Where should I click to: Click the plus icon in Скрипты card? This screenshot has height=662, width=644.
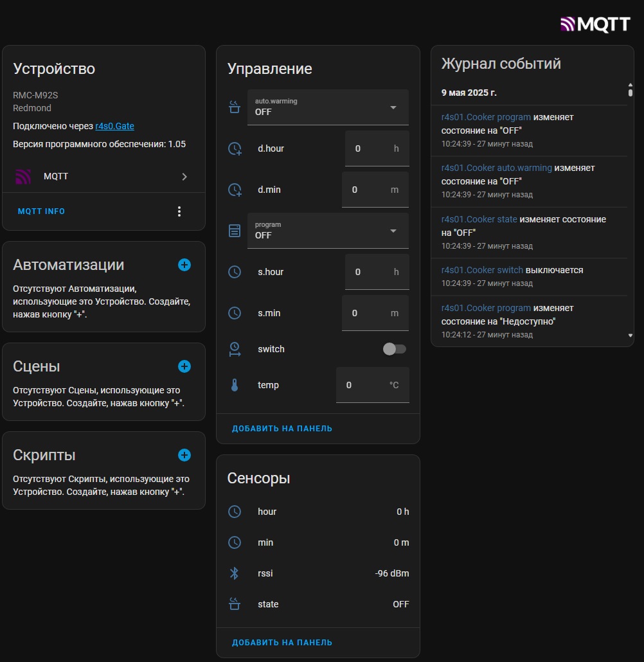coord(184,455)
